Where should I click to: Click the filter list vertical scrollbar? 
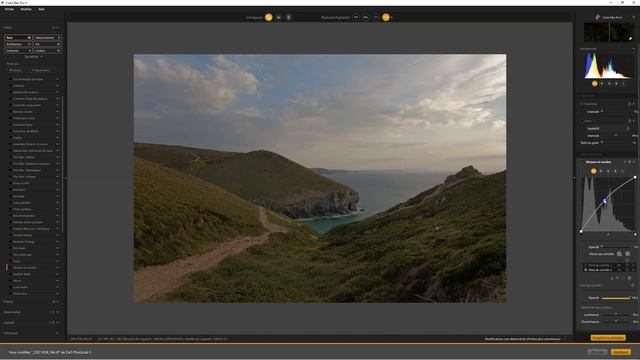tap(62, 163)
